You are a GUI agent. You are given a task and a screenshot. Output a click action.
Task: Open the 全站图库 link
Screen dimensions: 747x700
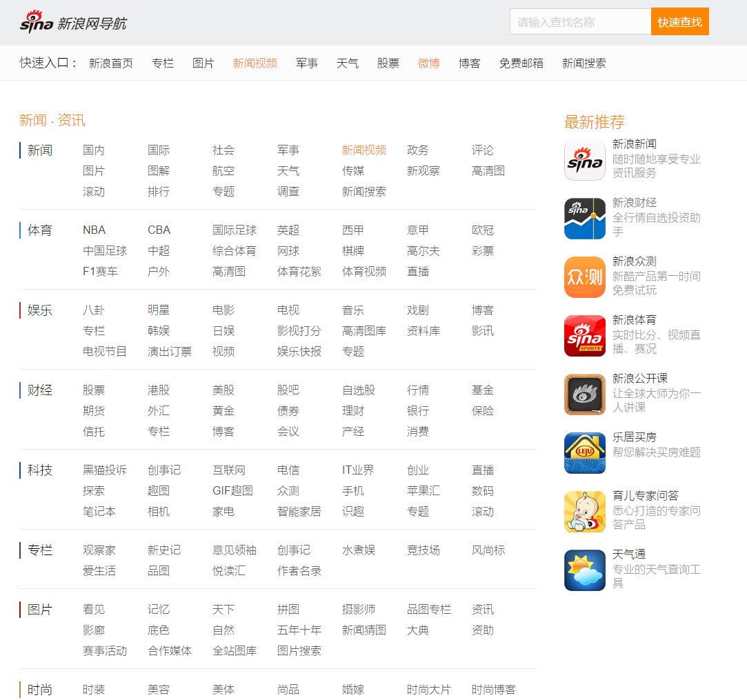coord(235,651)
